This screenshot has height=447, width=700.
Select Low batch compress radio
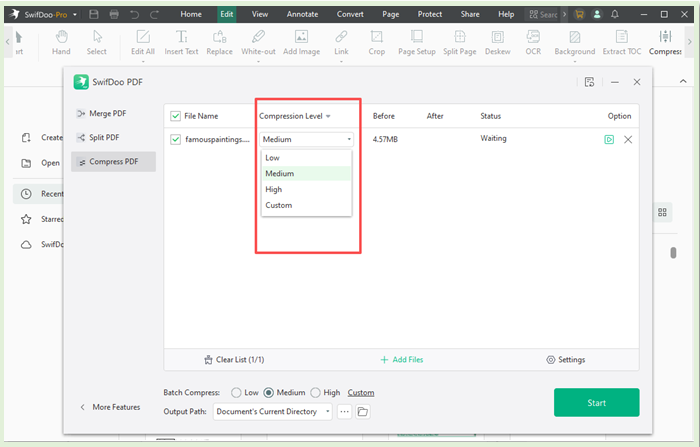(236, 393)
